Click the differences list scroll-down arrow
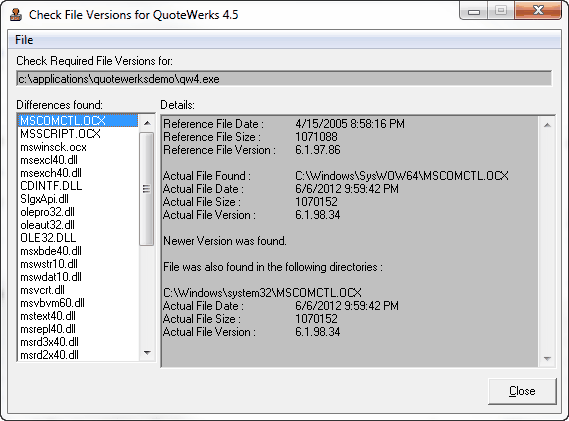Image resolution: width=569 pixels, height=421 pixels. tap(147, 352)
